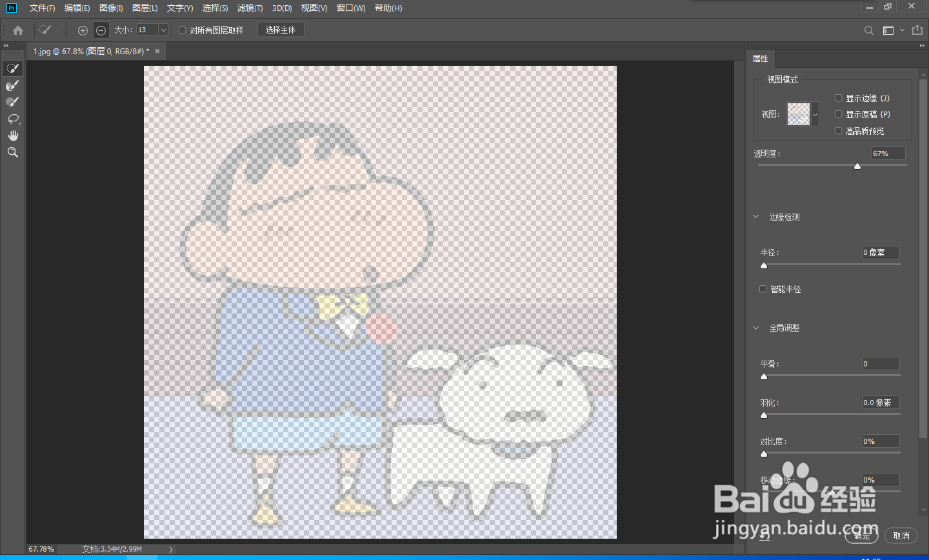Open the 滤镜(T) menu

coord(250,8)
